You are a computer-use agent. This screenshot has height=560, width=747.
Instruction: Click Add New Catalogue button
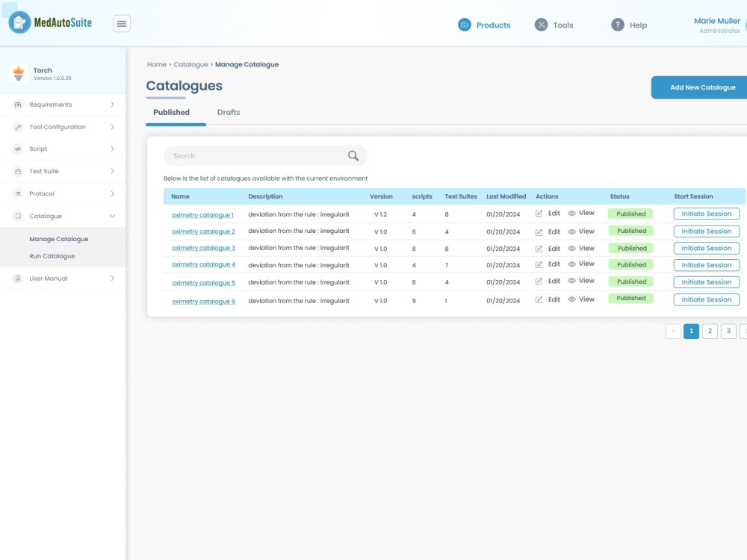coord(699,87)
